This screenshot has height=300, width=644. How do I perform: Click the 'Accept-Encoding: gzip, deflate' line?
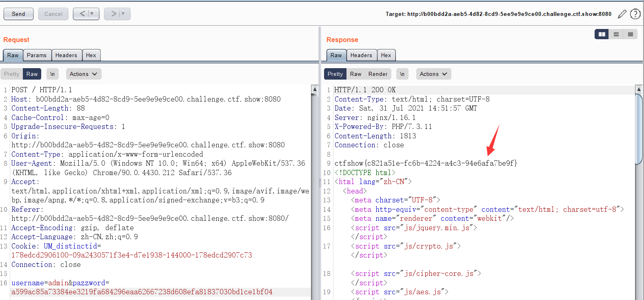point(73,228)
